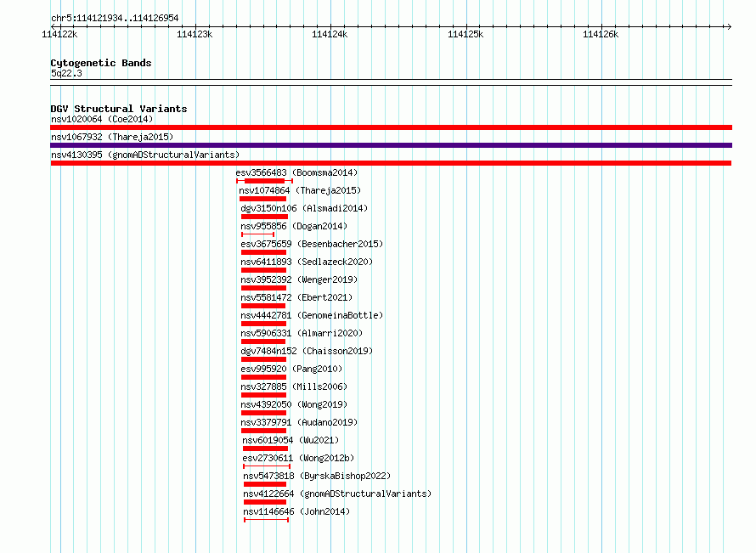Open nsv4130395 (gnomADStructuralVariants) label
The width and height of the screenshot is (756, 553).
tap(145, 155)
